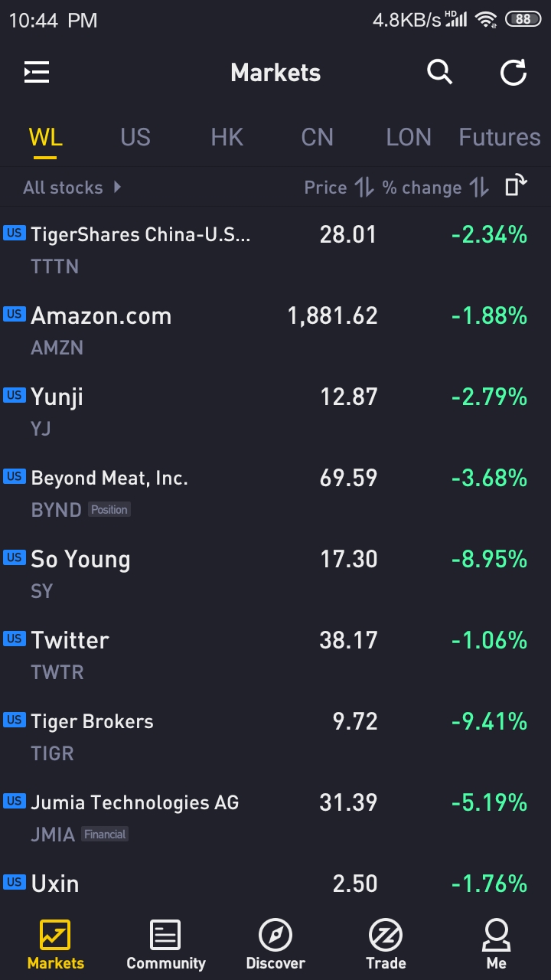Switch to the US market tab
Image resolution: width=551 pixels, height=980 pixels.
[x=135, y=137]
